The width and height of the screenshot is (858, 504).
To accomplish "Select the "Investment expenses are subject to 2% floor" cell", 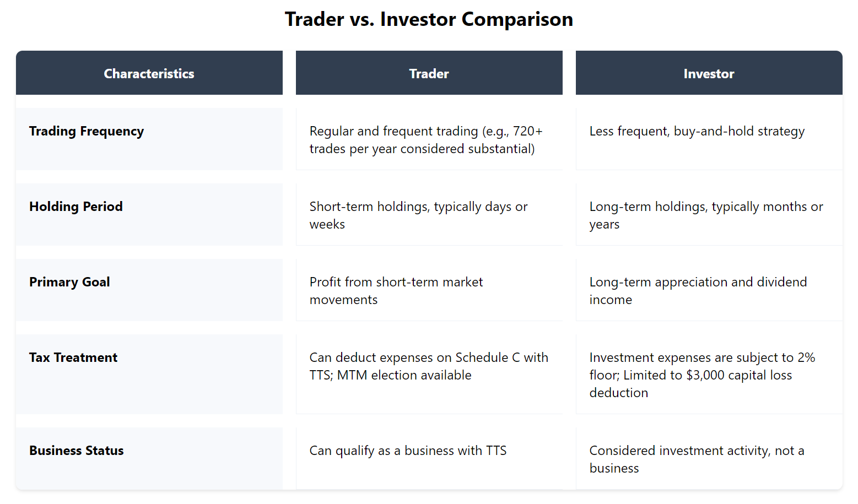I will click(x=701, y=375).
